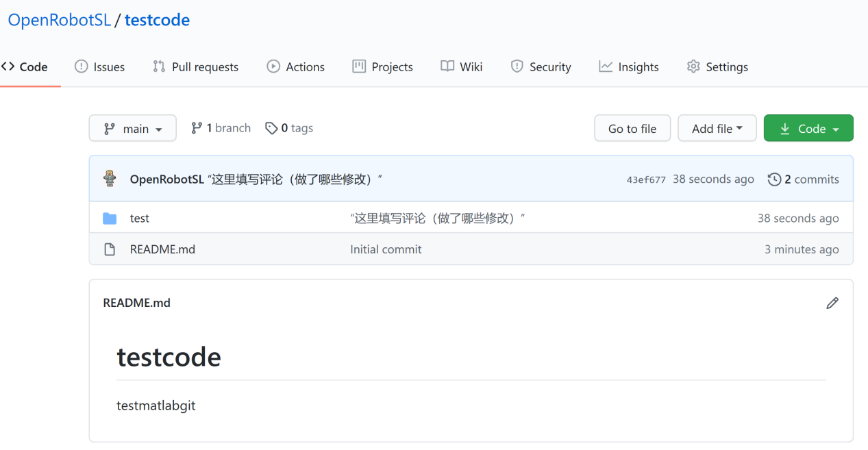Open the Issues tab icon
Image resolution: width=868 pixels, height=450 pixels.
tap(82, 66)
